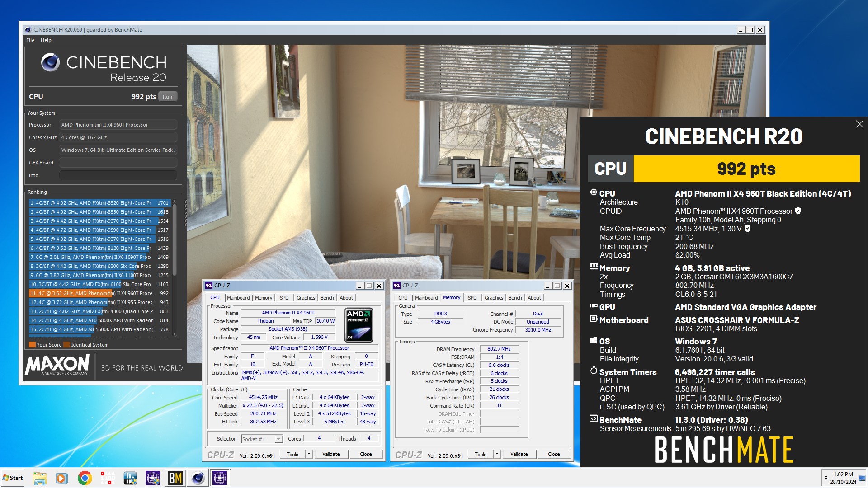Screen dimensions: 868x488
Task: Click Close button in right CPU-Z window
Action: coord(554,454)
